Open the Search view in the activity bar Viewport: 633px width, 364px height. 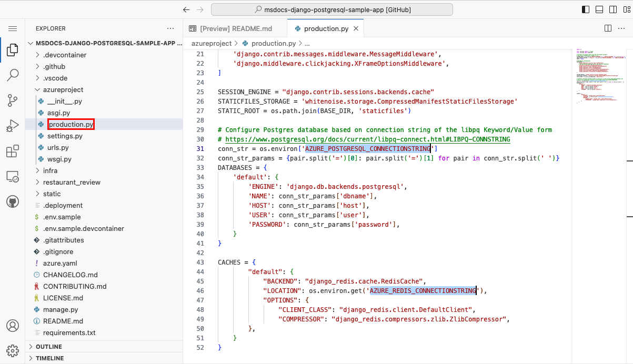click(x=13, y=75)
